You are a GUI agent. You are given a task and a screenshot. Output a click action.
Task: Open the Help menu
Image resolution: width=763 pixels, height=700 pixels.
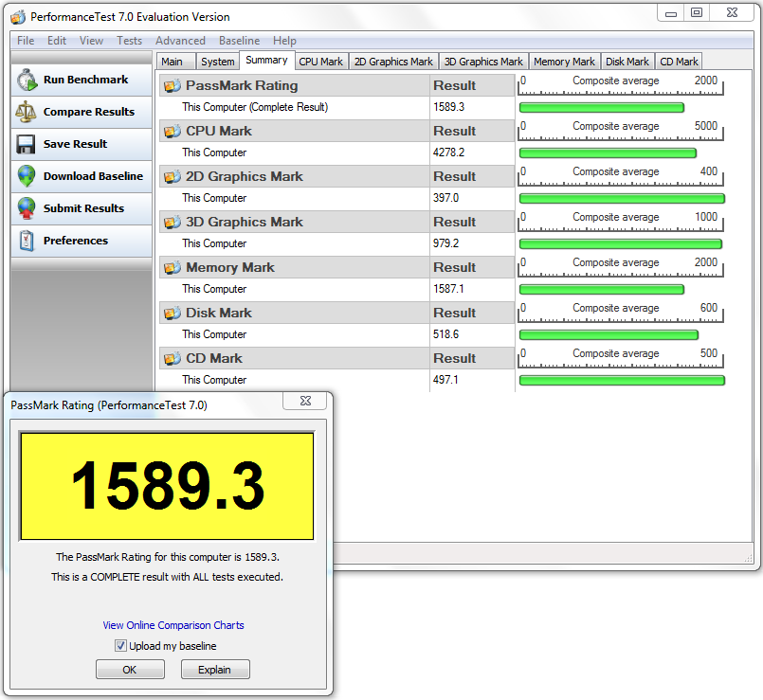click(x=284, y=41)
